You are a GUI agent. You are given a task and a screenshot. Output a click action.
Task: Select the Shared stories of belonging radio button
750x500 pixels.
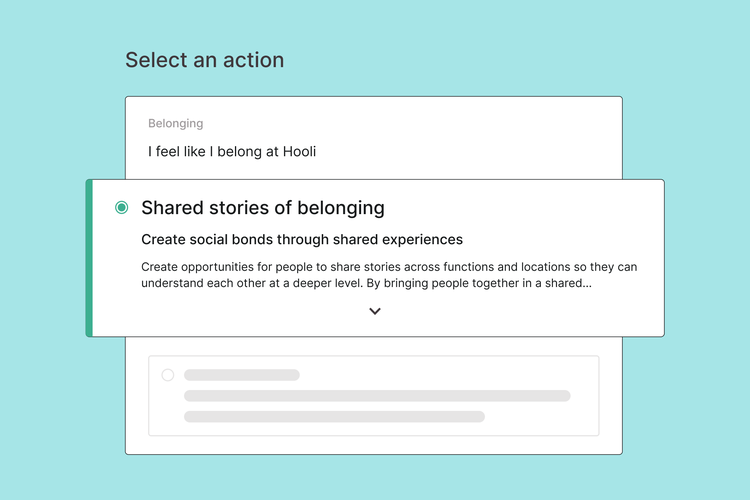tap(122, 208)
